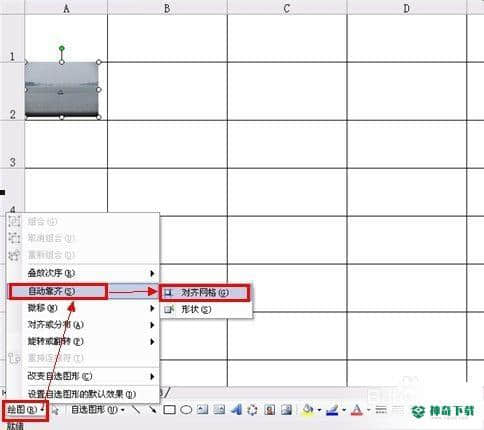Select column B header

167,8
